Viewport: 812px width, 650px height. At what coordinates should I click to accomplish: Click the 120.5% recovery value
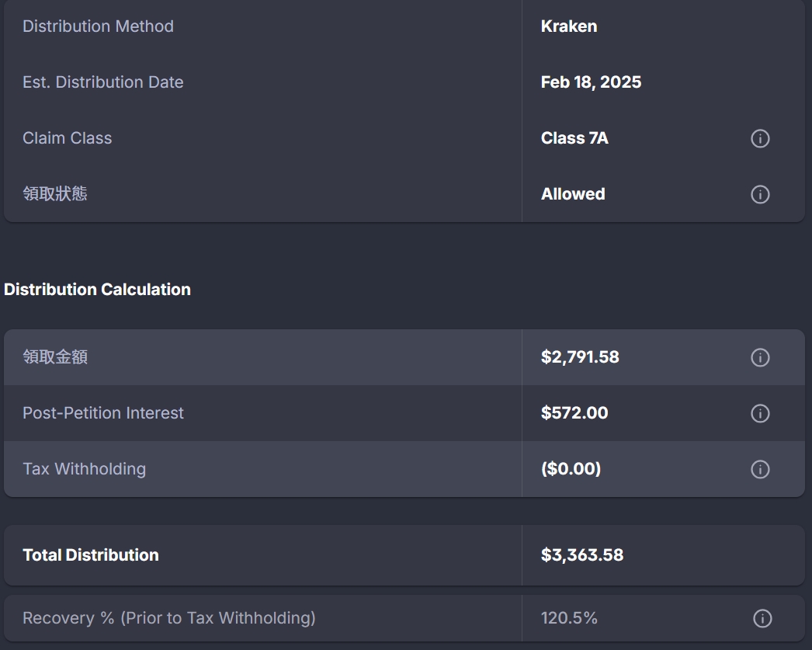569,618
